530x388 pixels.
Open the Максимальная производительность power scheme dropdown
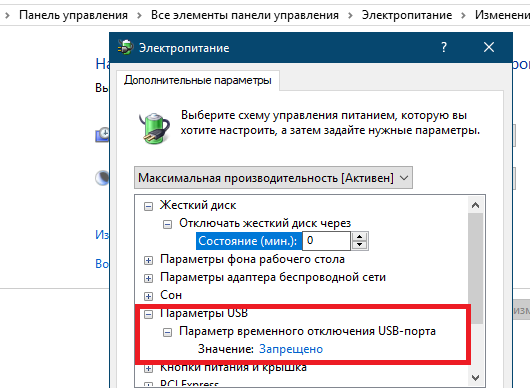(x=273, y=177)
